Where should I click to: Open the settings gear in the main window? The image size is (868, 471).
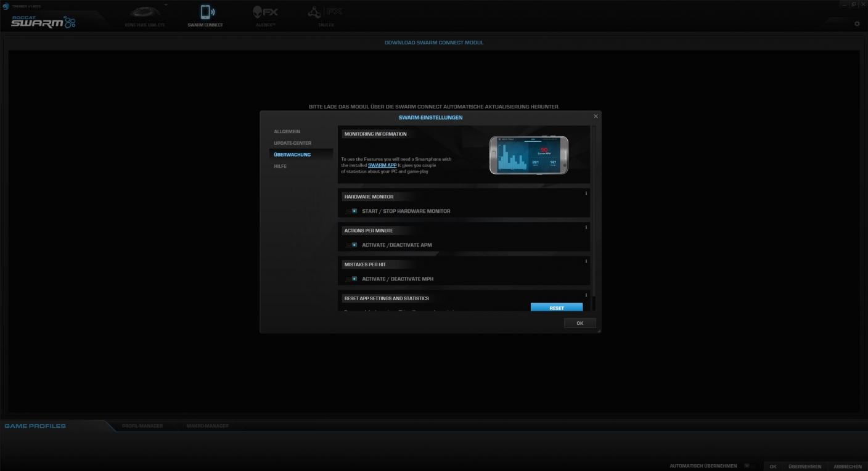[857, 24]
